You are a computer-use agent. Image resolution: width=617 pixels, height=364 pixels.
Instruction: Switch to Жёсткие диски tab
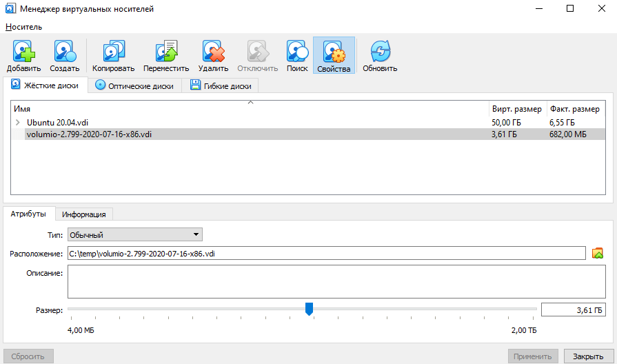point(45,85)
